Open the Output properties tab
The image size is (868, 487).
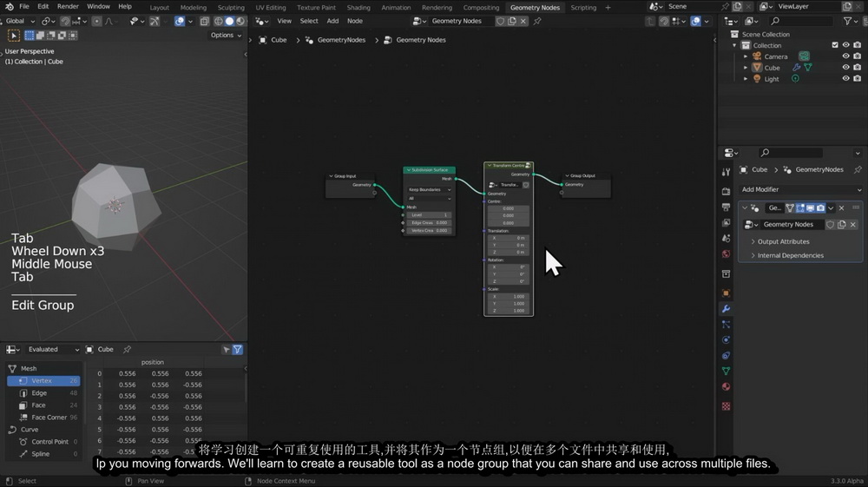[x=726, y=207]
